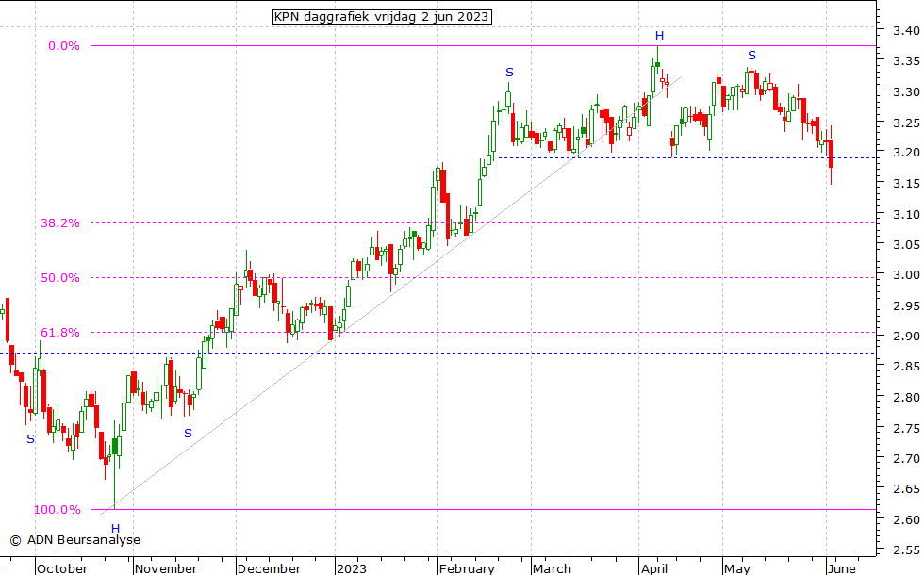
Task: Select the November time axis label
Action: tap(166, 568)
